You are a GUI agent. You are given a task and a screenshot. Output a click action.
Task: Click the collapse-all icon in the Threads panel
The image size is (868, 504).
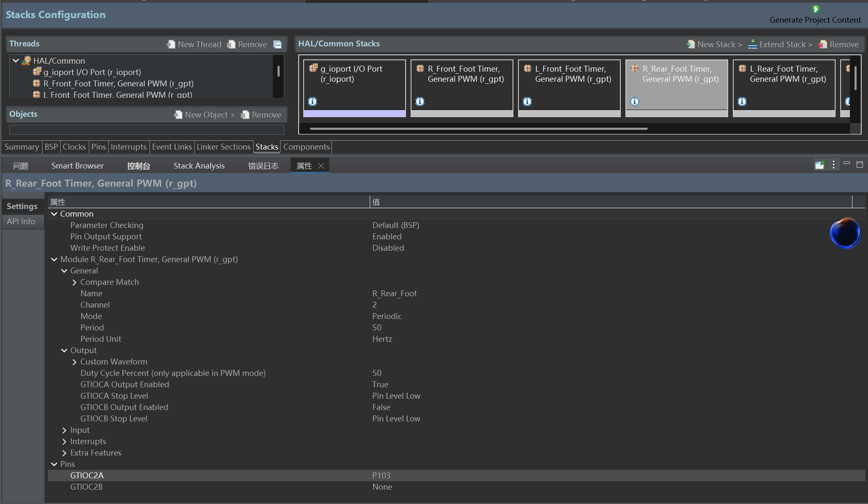(278, 44)
